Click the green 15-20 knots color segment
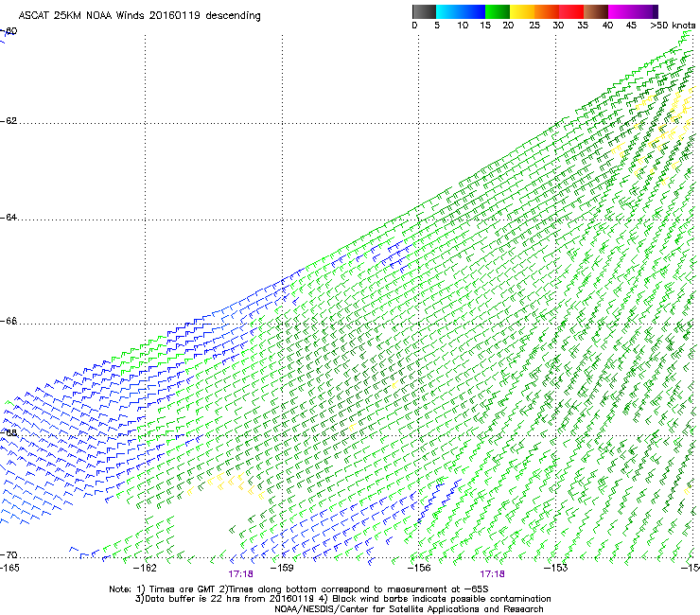The height and width of the screenshot is (615, 700). [498, 11]
